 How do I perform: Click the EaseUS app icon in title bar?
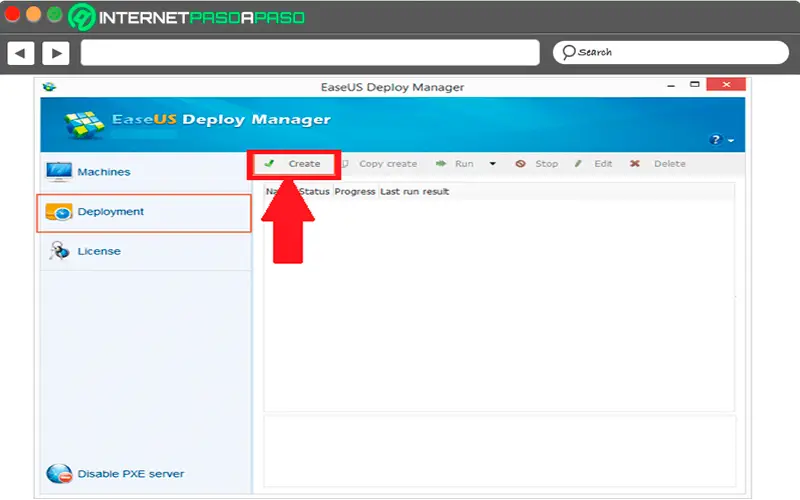click(x=49, y=87)
